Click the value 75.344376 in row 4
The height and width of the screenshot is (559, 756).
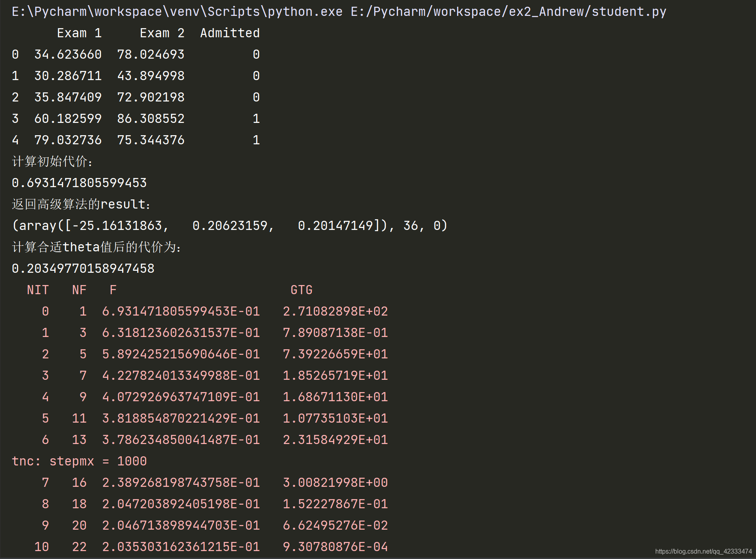click(x=151, y=140)
